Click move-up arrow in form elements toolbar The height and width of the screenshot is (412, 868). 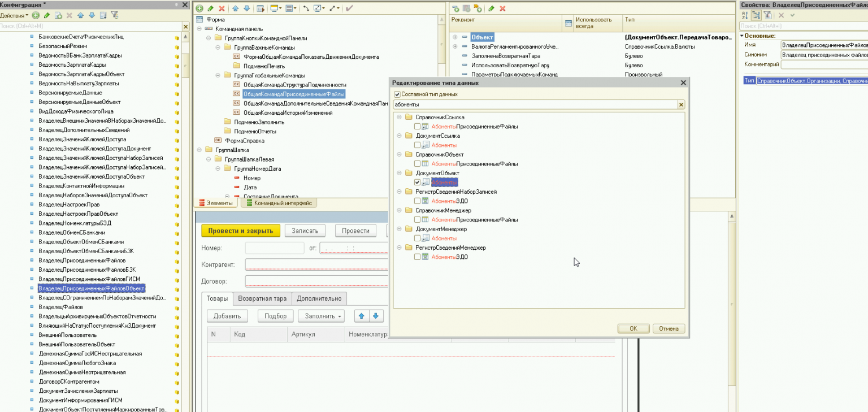pyautogui.click(x=236, y=8)
